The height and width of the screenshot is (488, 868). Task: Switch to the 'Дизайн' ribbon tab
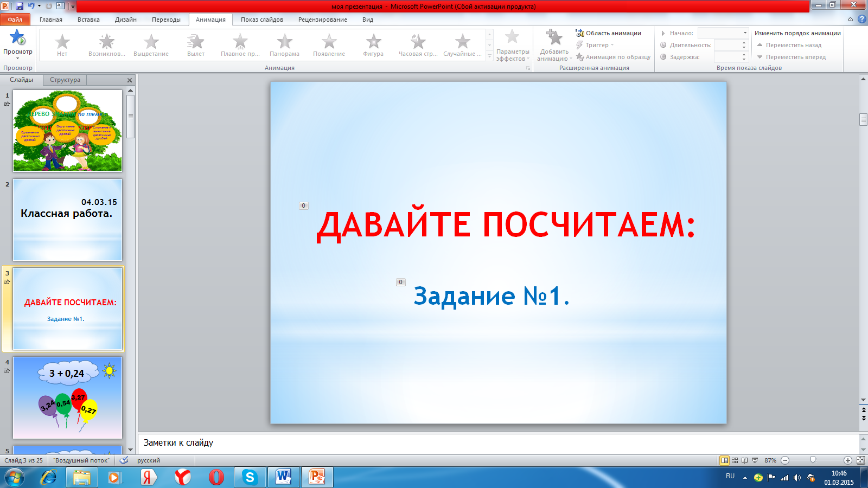tap(126, 20)
